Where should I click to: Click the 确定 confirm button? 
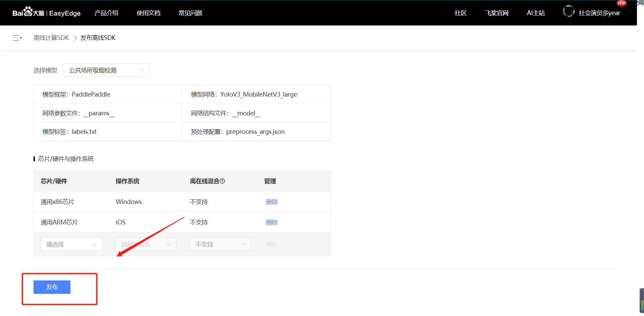[272, 244]
